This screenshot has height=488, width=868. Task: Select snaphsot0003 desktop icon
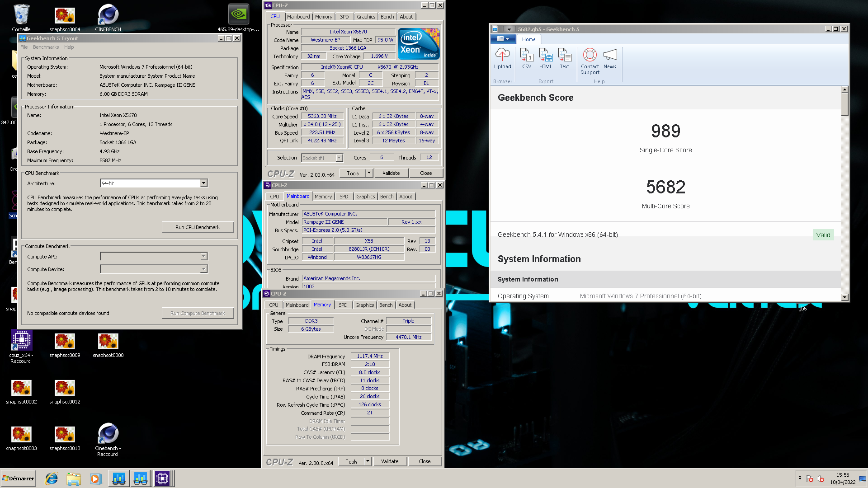point(21,438)
